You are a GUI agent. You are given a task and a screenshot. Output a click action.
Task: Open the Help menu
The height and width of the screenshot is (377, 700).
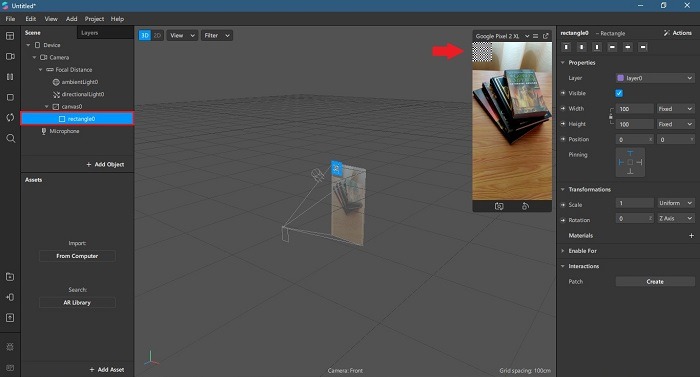click(x=117, y=19)
